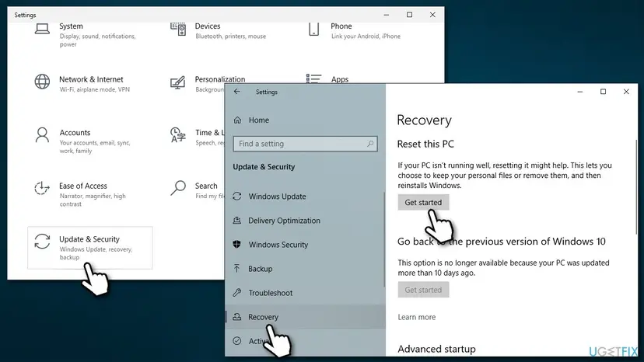Open the Phone category icon
Screen dimensions: 644x362
313,30
